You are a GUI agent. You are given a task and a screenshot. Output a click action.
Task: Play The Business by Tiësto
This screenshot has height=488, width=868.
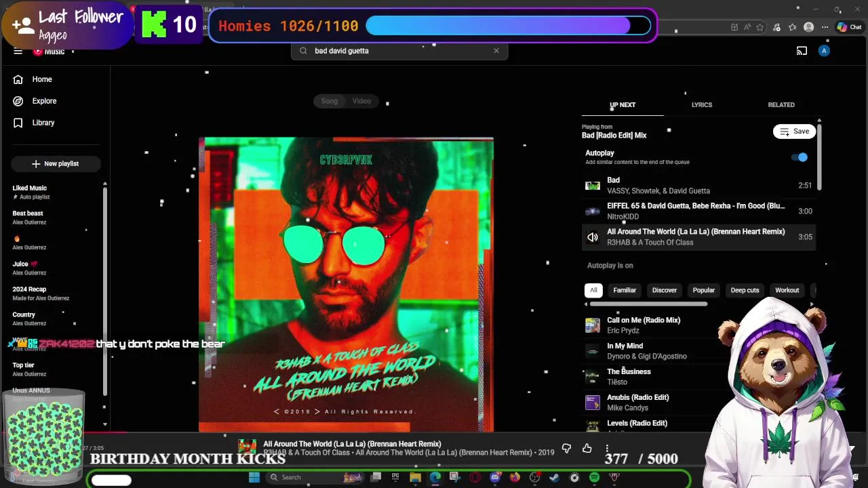tap(698, 377)
